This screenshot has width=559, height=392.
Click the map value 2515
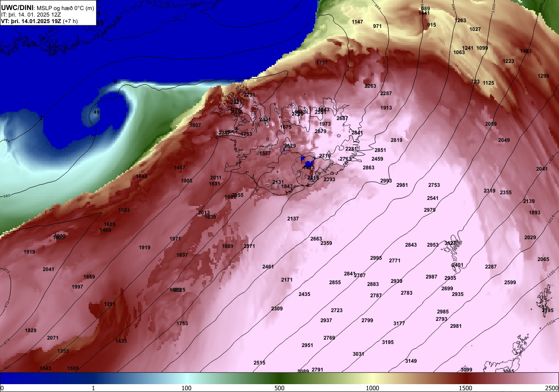[259, 363]
